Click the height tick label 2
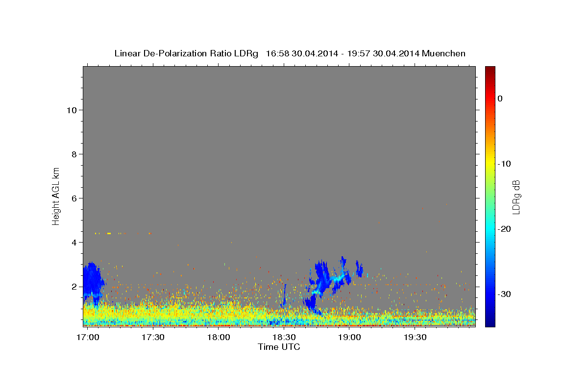Viewport: 588px width, 392px height. pos(74,287)
